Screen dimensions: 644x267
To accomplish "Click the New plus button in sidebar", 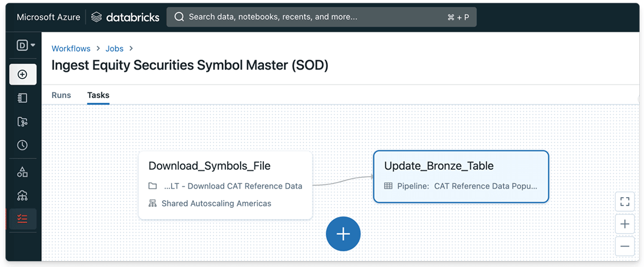I will [x=23, y=75].
